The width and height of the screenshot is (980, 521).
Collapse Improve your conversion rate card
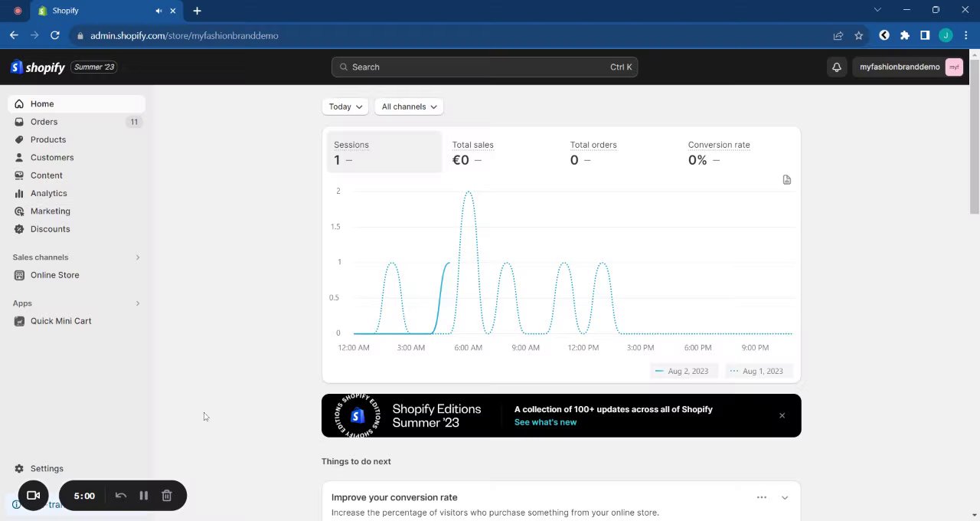(x=785, y=498)
